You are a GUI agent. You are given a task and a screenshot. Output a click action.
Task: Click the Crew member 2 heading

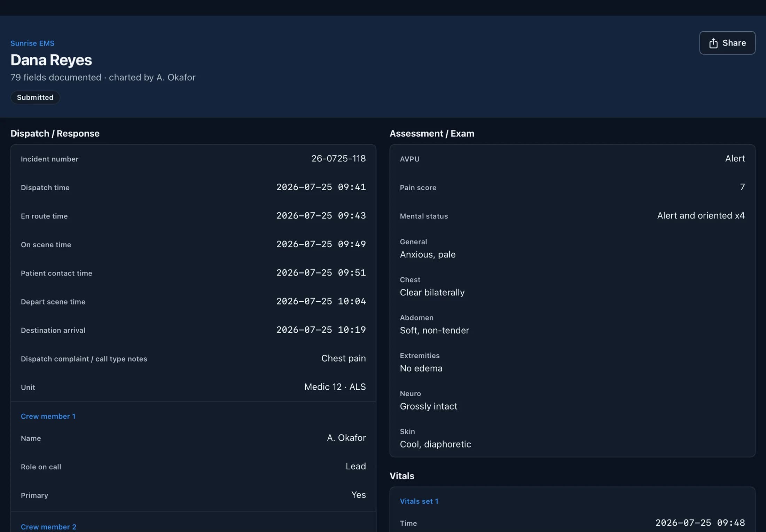coord(48,527)
